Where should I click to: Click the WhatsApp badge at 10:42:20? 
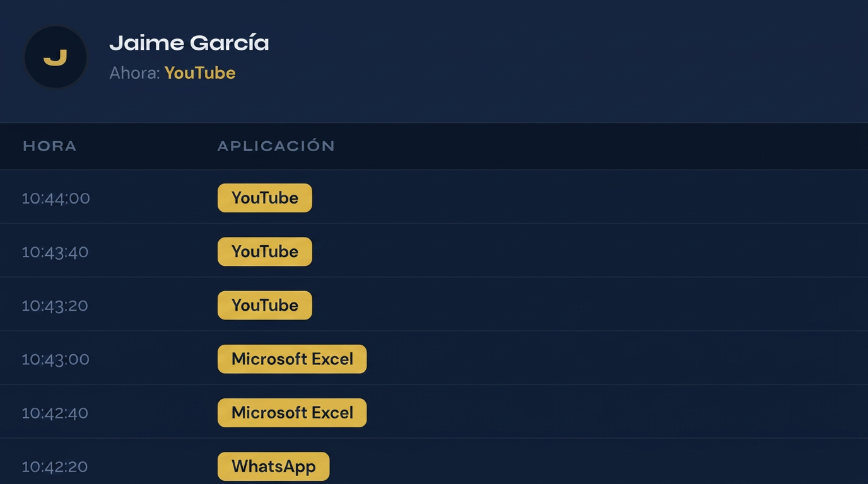coord(273,466)
